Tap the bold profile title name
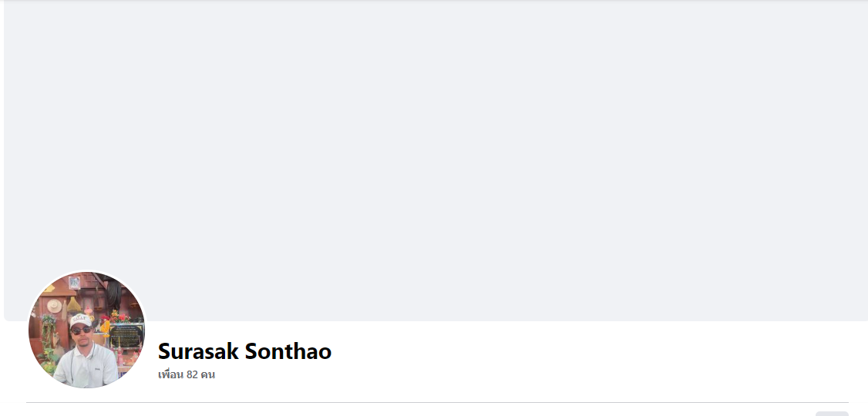The image size is (868, 416). pyautogui.click(x=244, y=351)
